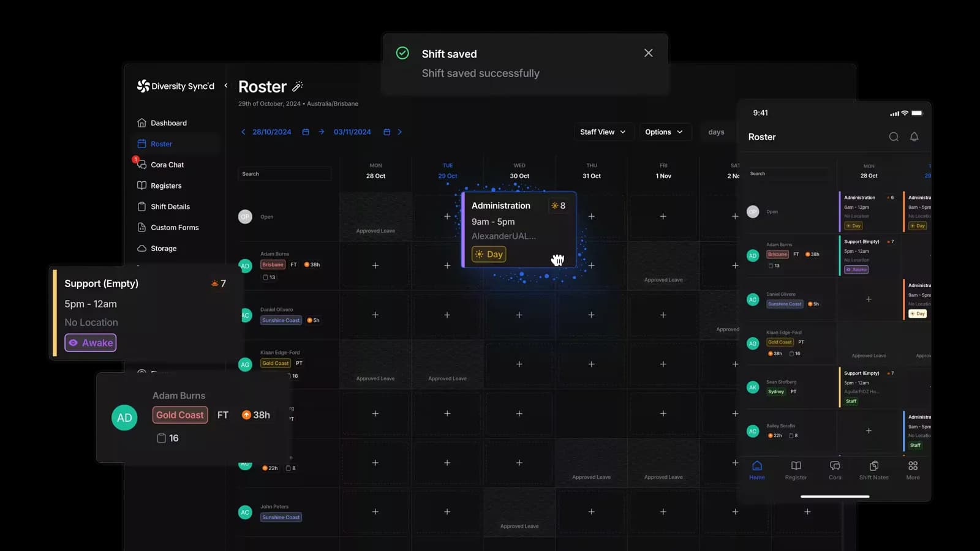
Task: Switch to the Home tab in the mobile app
Action: (757, 470)
